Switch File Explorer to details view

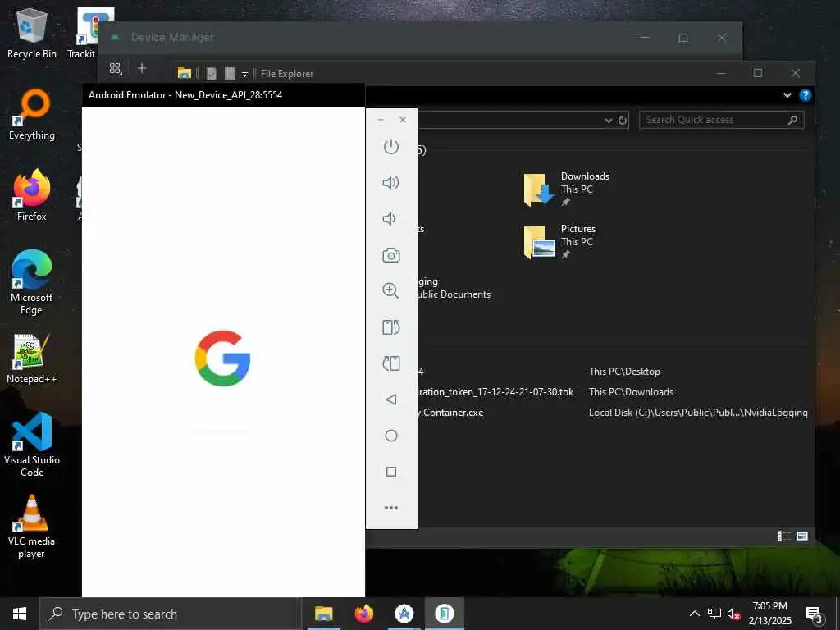point(784,536)
